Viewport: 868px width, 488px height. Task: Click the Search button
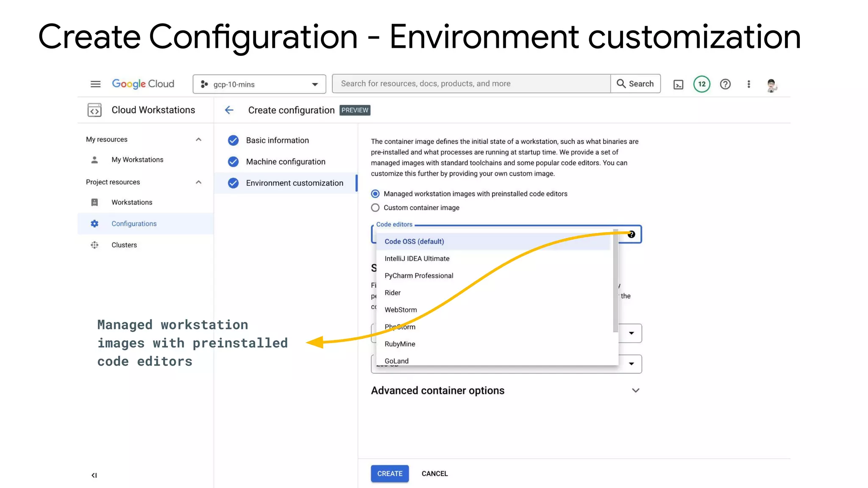click(635, 83)
